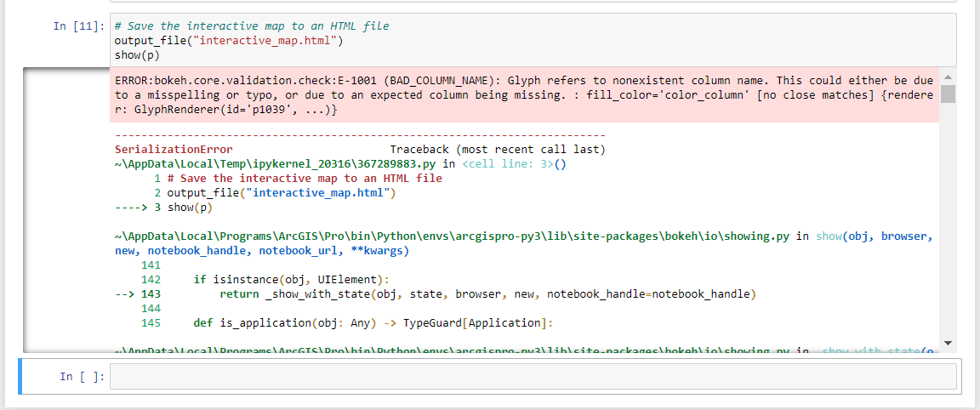Click the arrow line 3 show(p) traceback
This screenshot has height=410, width=980.
click(x=164, y=208)
